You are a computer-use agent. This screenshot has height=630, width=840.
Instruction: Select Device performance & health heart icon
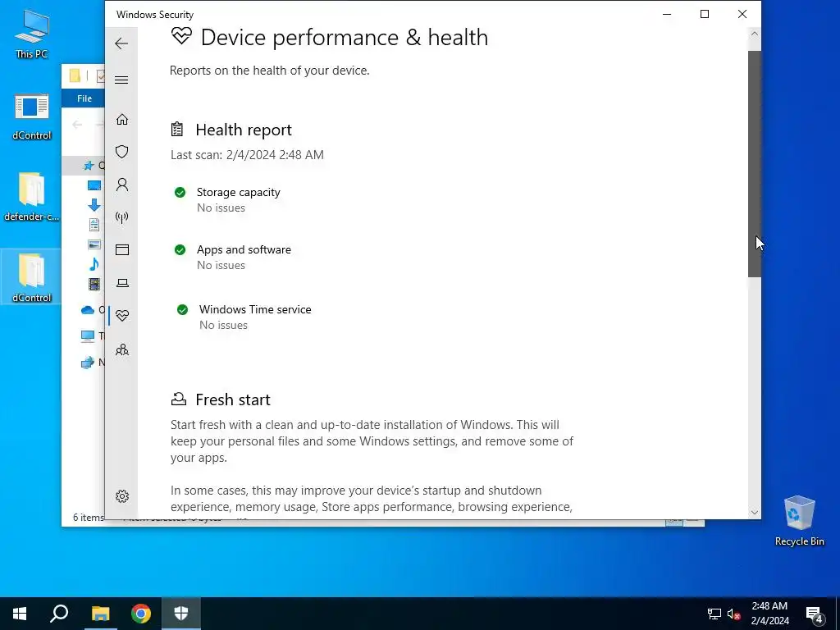(122, 316)
